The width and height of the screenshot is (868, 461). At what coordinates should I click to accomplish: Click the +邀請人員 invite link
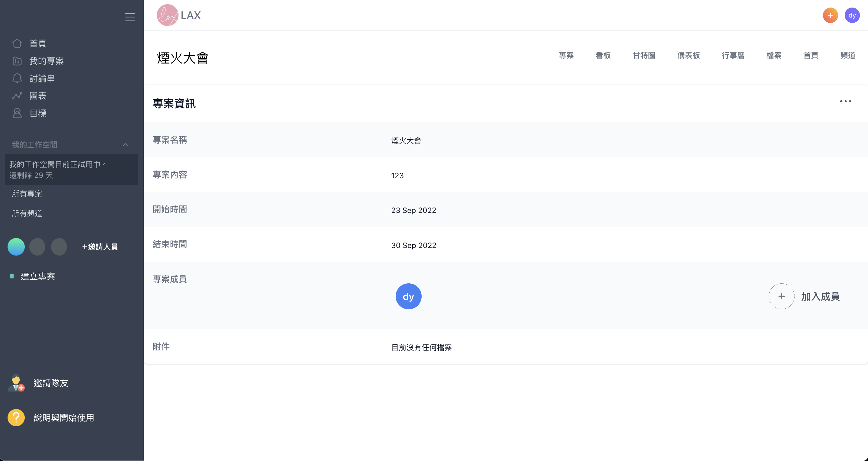(x=99, y=247)
